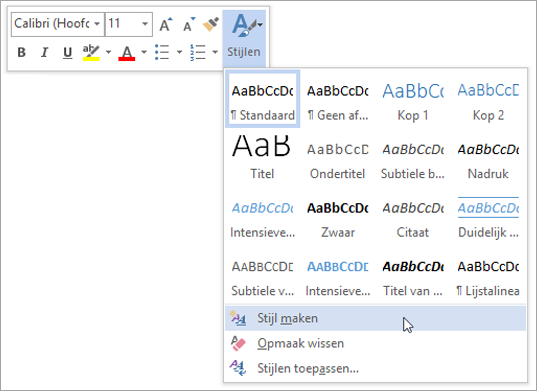Select the Standaard style
The width and height of the screenshot is (537, 391).
(263, 99)
